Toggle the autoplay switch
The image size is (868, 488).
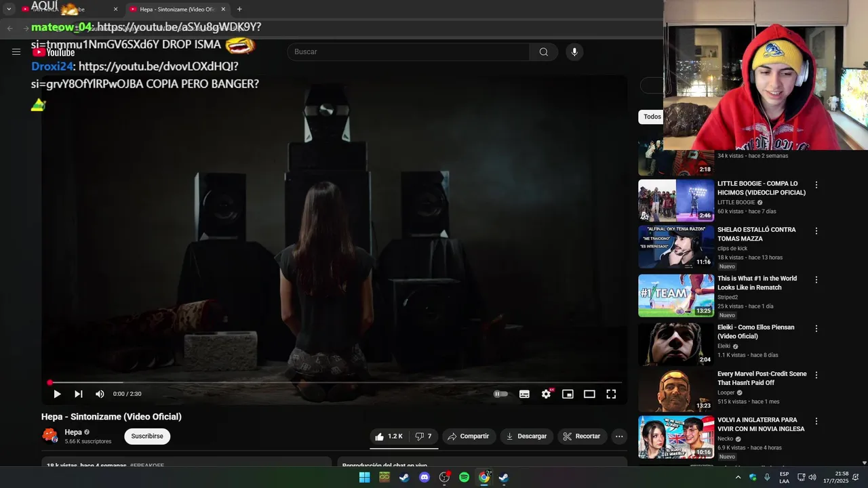click(x=500, y=394)
